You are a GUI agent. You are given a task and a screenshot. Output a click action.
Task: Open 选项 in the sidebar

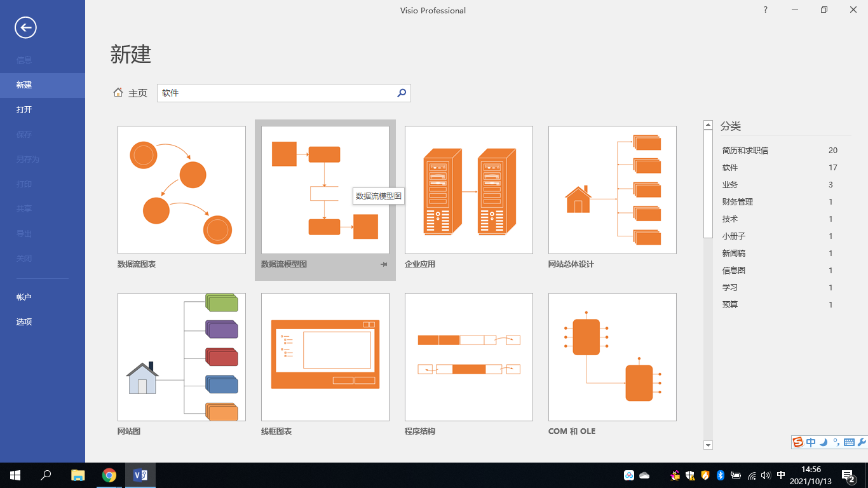(x=24, y=322)
